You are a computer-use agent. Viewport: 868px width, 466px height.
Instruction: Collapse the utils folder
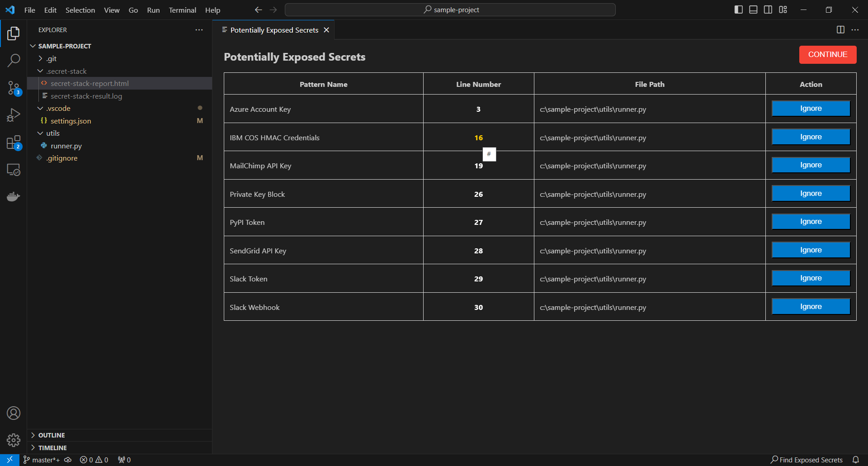coord(40,133)
